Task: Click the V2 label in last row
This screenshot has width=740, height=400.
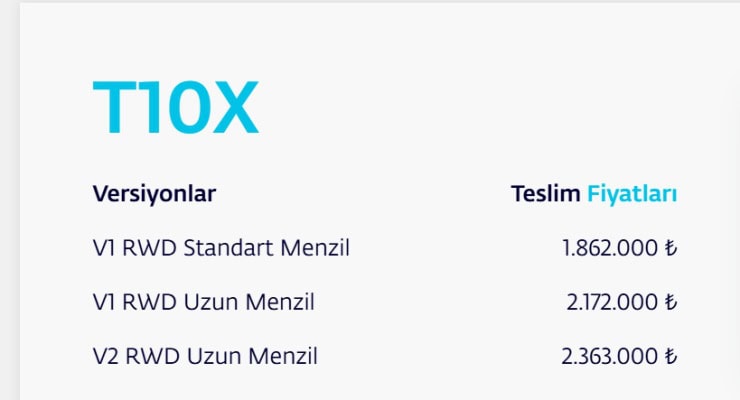Action: pos(106,356)
